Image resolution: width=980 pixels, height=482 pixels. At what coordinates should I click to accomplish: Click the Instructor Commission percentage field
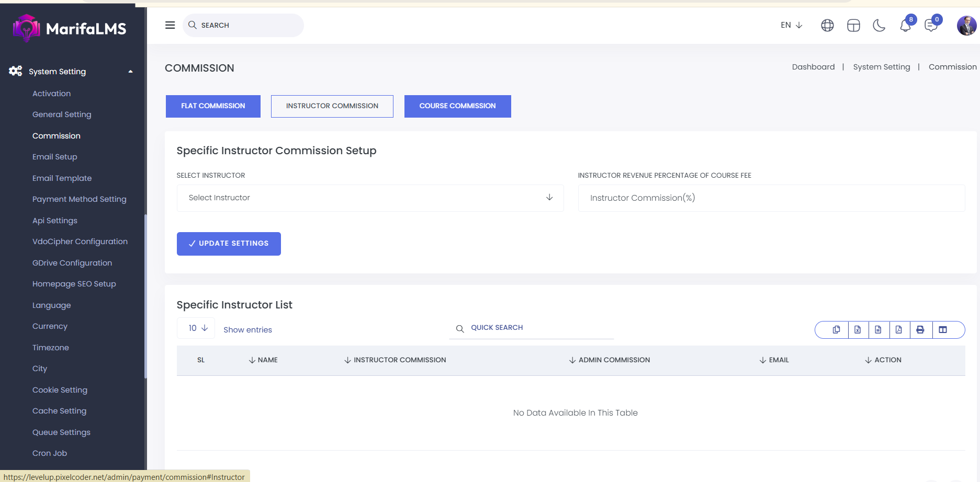[x=771, y=198]
